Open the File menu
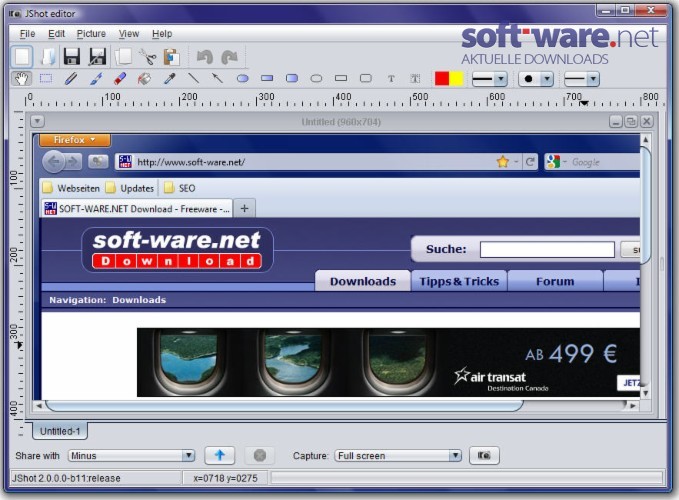The width and height of the screenshot is (679, 500). click(27, 34)
